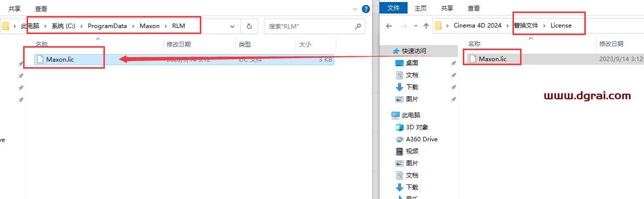Image resolution: width=644 pixels, height=199 pixels.
Task: Navigate to 替换文件 in breadcrumb
Action: [527, 26]
